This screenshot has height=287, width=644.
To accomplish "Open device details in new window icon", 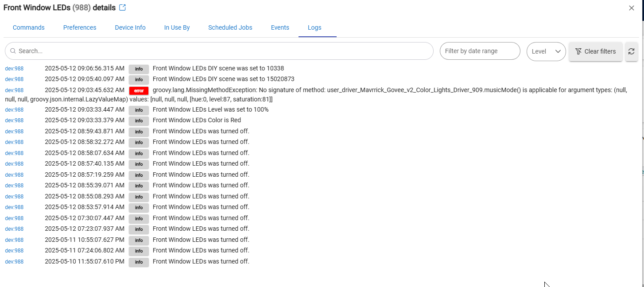I will click(x=123, y=8).
